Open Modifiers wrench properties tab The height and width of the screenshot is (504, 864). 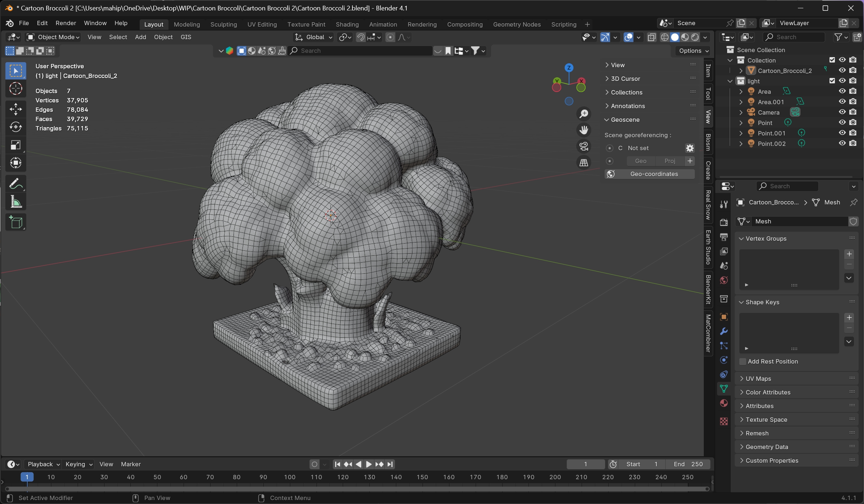point(724,331)
